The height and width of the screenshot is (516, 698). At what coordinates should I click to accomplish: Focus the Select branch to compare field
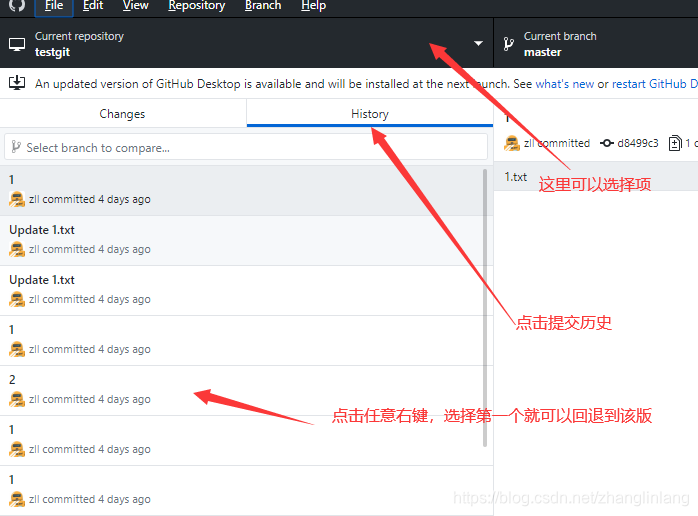pyautogui.click(x=246, y=147)
